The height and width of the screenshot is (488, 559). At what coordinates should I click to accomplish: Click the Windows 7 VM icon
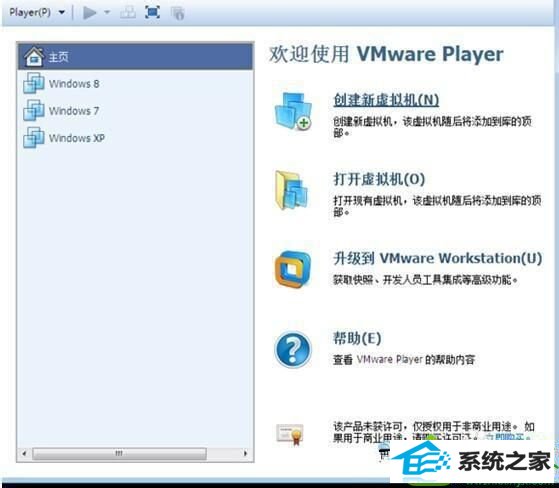(x=34, y=110)
